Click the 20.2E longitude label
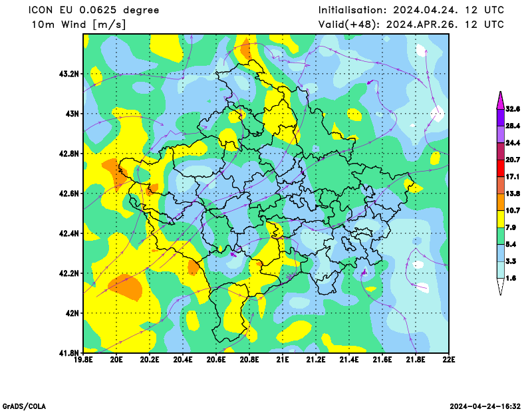 150,360
